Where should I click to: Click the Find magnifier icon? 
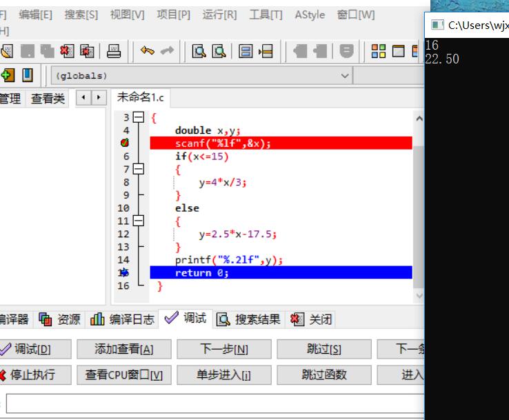coord(199,51)
